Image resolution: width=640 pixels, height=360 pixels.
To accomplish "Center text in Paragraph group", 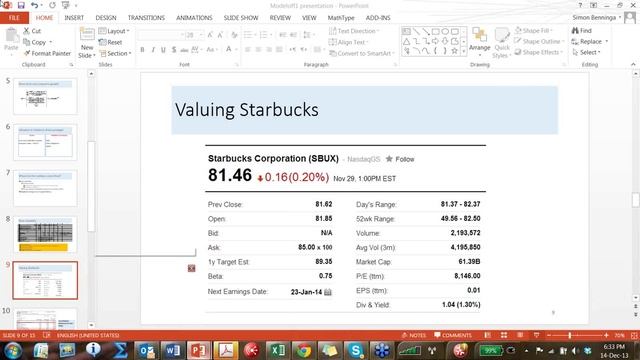I will coord(258,49).
